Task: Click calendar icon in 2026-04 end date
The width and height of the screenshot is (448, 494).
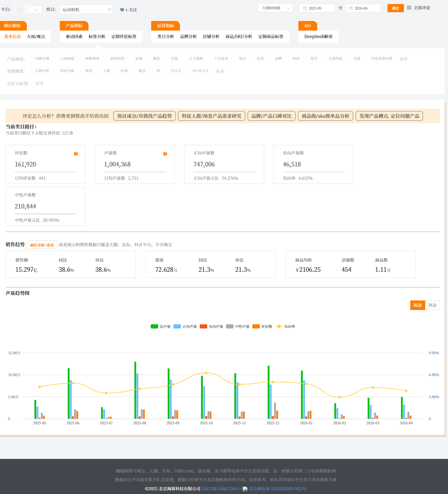Action: pos(351,8)
